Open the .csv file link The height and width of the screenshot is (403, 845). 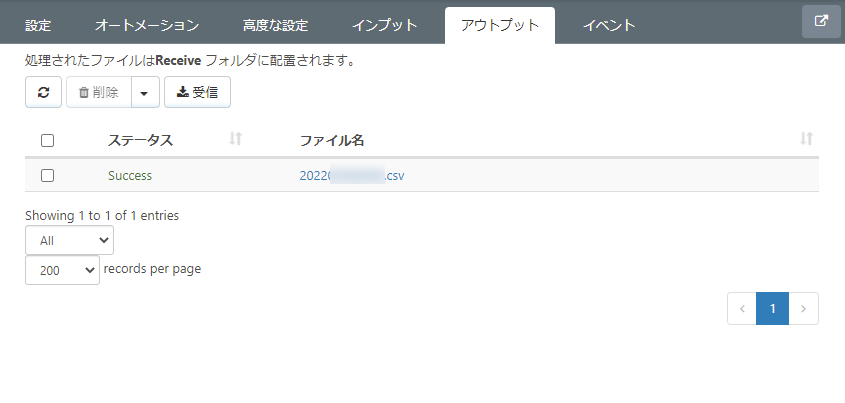(x=352, y=176)
